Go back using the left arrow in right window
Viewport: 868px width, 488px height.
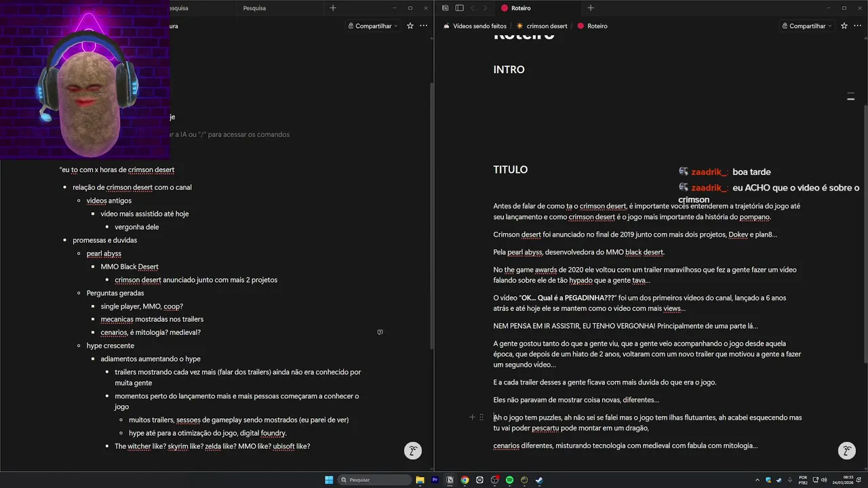473,8
